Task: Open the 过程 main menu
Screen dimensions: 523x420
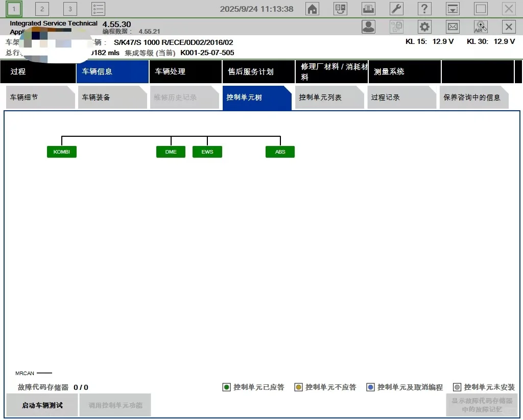Action: click(x=38, y=71)
